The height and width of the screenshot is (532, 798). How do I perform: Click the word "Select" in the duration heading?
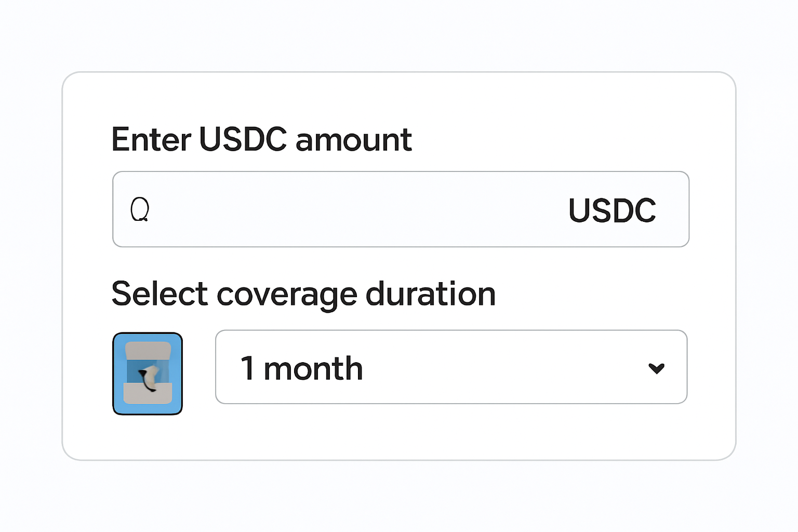click(x=159, y=294)
